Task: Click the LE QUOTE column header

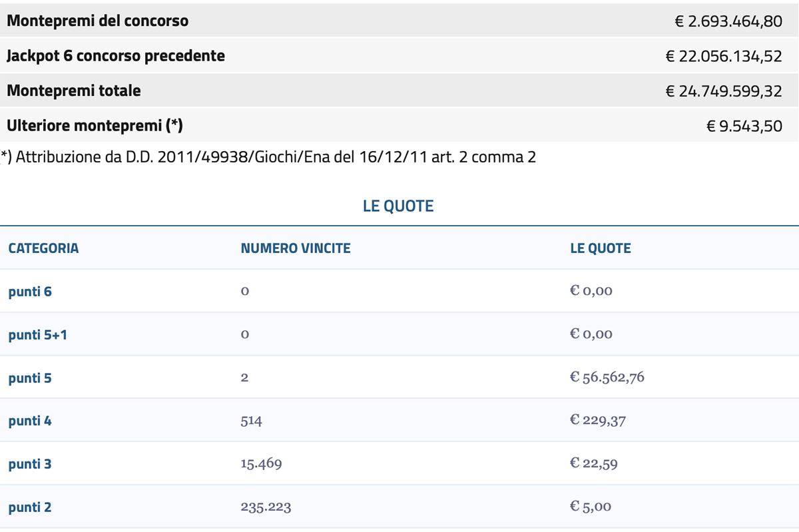Action: tap(601, 248)
